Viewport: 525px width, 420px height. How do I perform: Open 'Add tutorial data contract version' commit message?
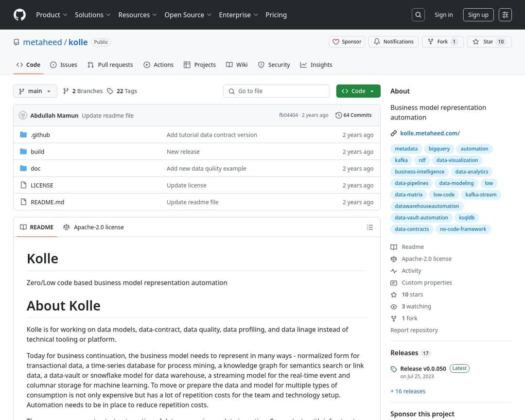[x=211, y=135]
